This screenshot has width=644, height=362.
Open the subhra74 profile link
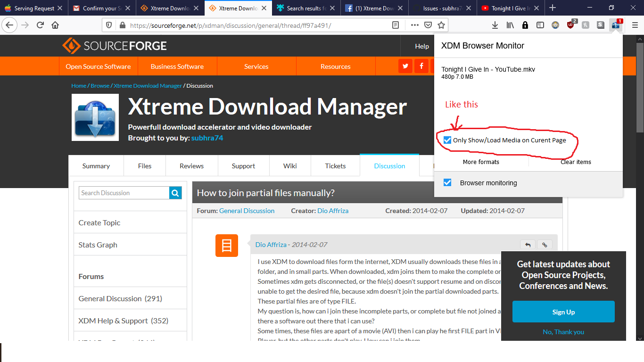tap(207, 138)
